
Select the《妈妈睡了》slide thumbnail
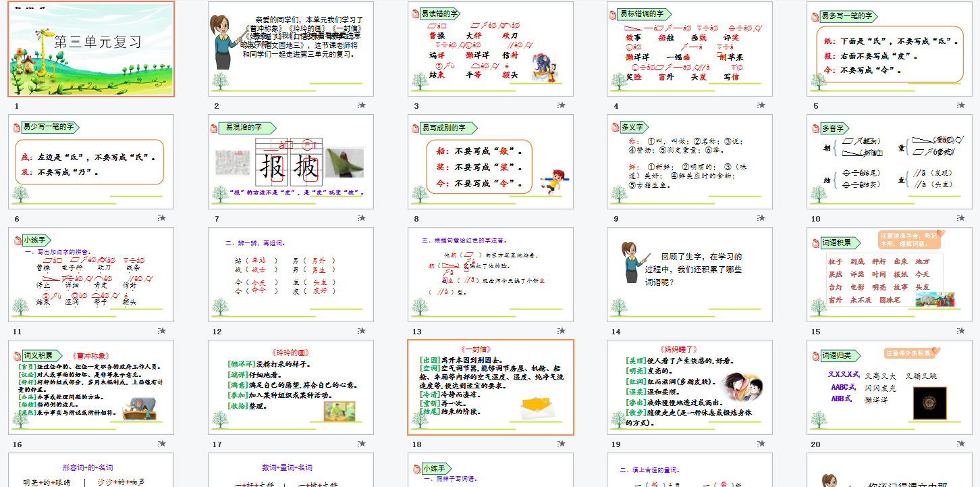click(x=690, y=387)
